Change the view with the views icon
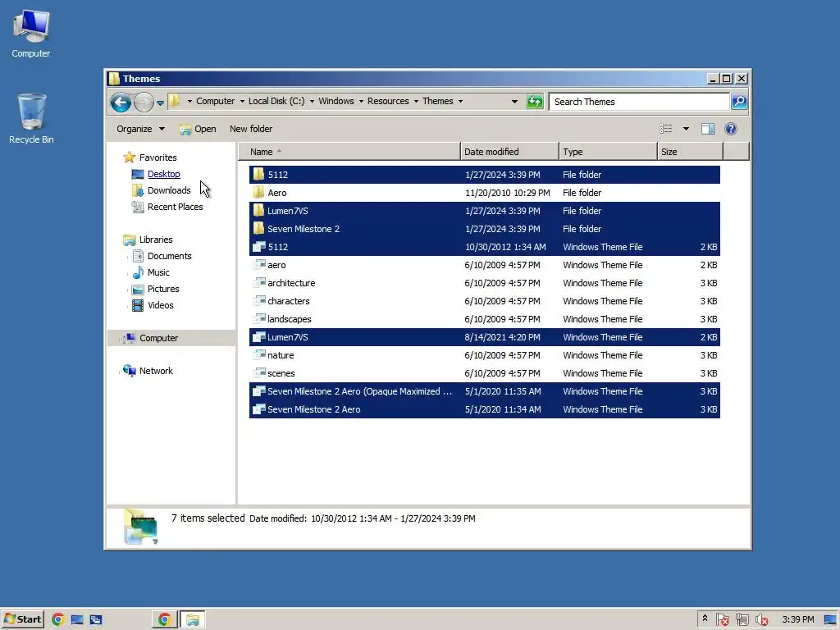This screenshot has width=840, height=630. pyautogui.click(x=666, y=129)
